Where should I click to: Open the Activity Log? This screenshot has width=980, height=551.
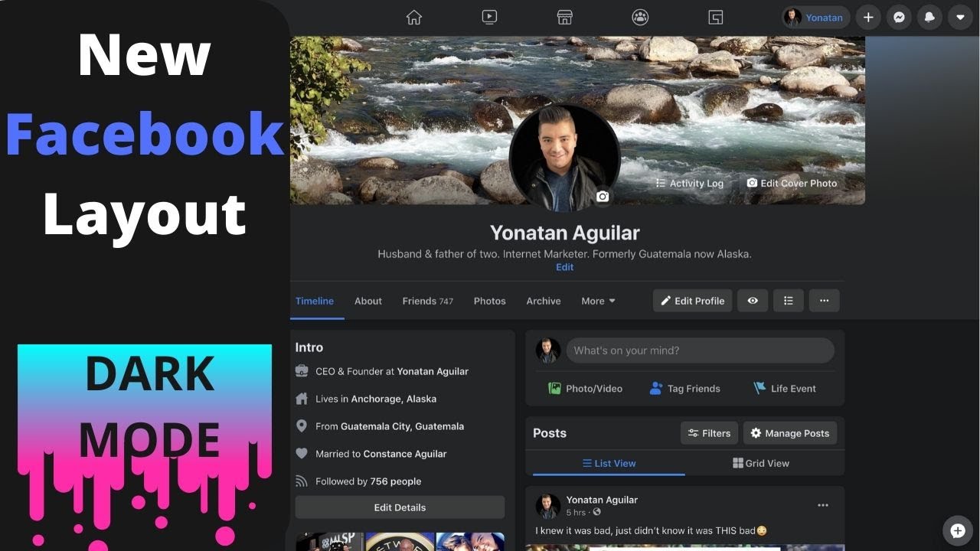(x=689, y=184)
